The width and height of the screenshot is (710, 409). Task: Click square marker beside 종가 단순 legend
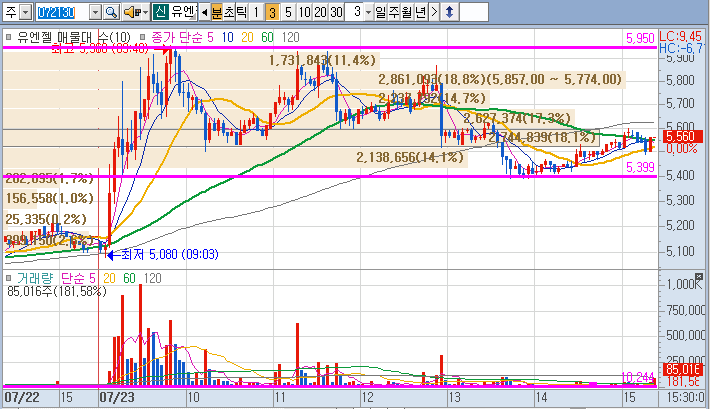(x=143, y=37)
